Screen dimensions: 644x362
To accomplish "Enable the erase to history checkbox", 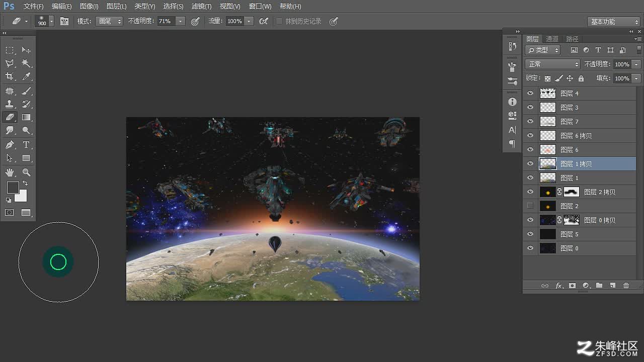I will [279, 22].
